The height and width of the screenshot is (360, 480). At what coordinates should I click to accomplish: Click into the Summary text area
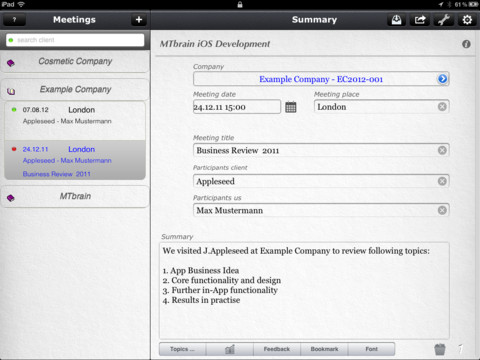pos(304,291)
